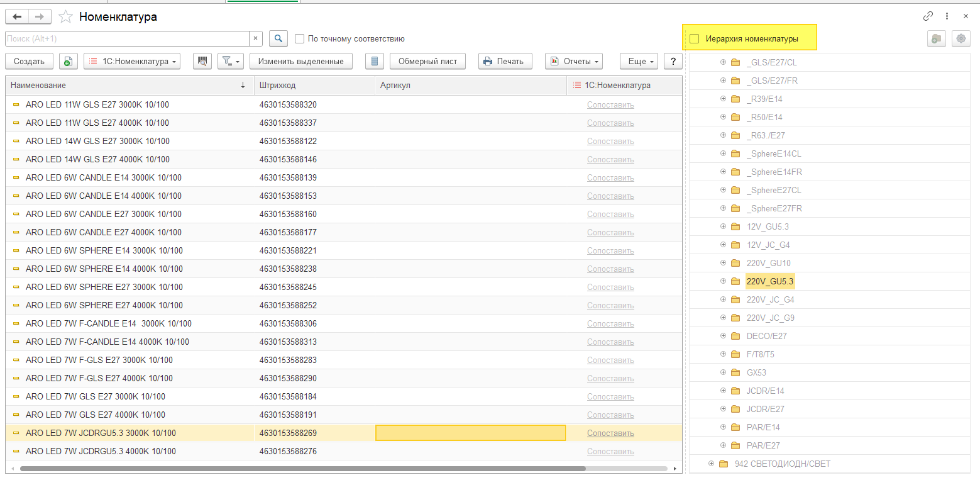The width and height of the screenshot is (980, 480).
Task: Click the horizontal scrollbar of the list
Action: (302, 469)
